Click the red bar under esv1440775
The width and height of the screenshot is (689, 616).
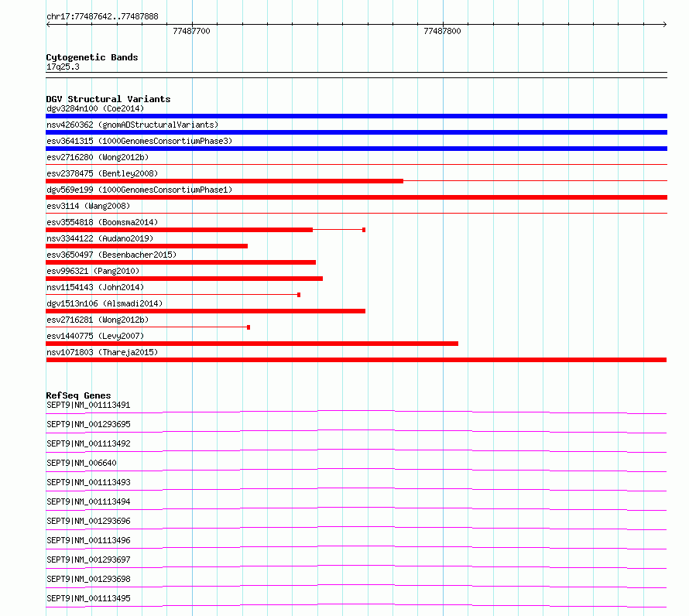pos(252,344)
